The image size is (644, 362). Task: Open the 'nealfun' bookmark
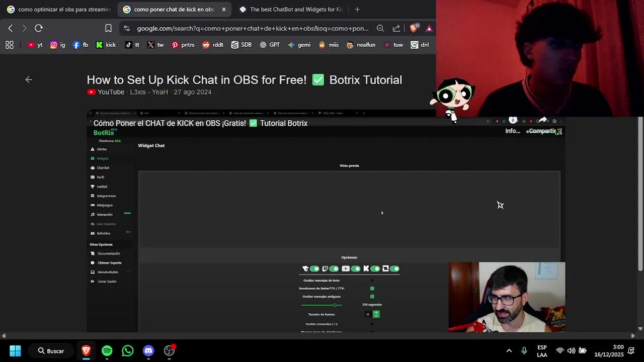[361, 45]
